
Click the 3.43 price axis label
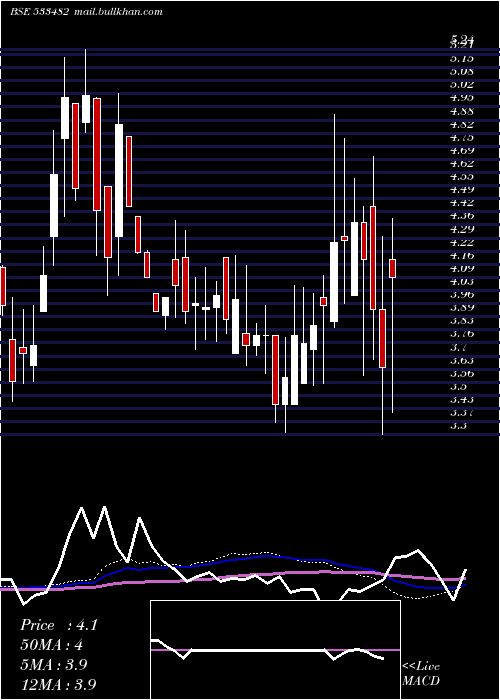(x=462, y=400)
